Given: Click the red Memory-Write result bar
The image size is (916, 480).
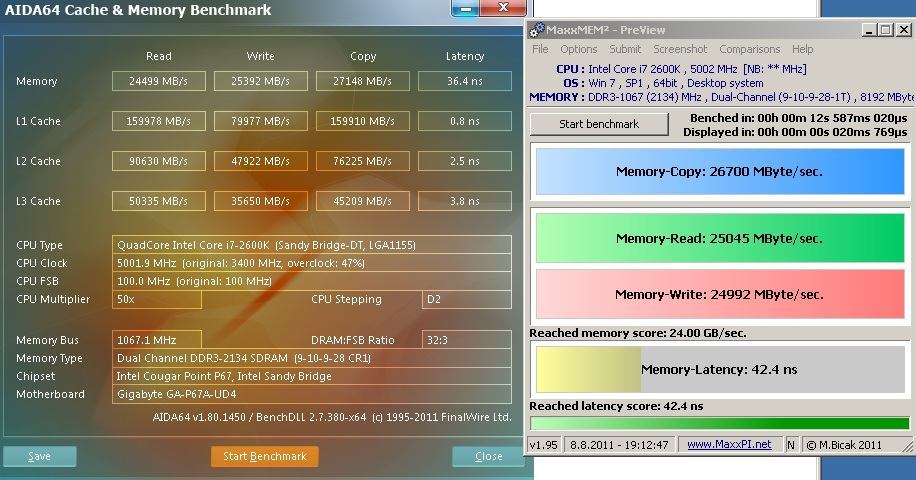Looking at the screenshot, I should (720, 294).
